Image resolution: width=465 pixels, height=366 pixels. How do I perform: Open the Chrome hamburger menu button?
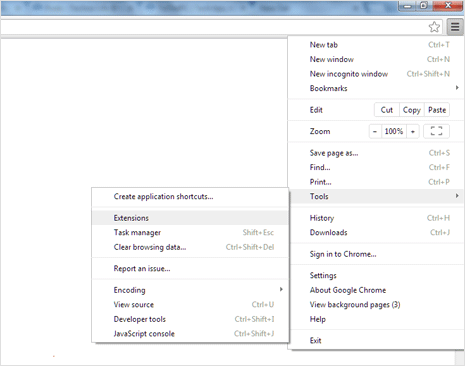(455, 27)
